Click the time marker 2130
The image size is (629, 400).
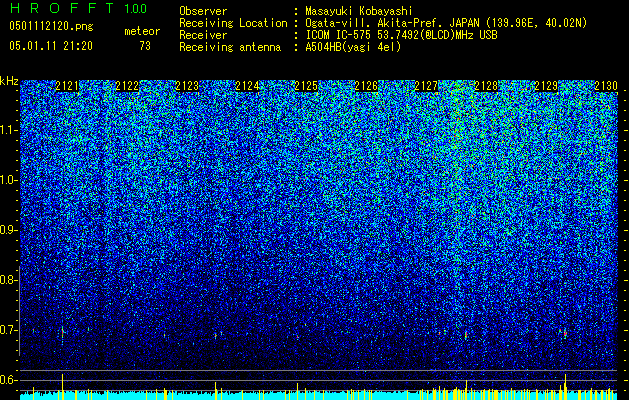pyautogui.click(x=606, y=86)
